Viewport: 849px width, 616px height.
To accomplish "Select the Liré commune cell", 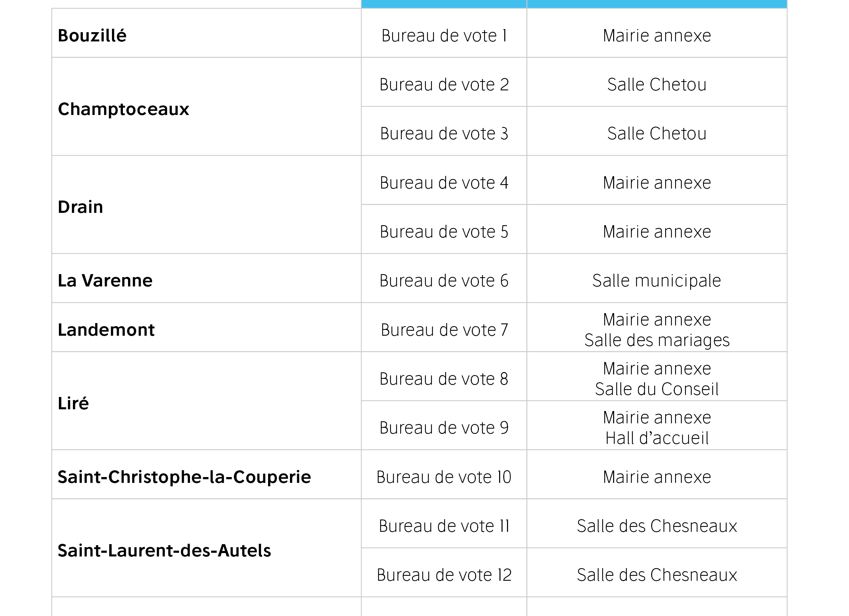I will point(73,403).
